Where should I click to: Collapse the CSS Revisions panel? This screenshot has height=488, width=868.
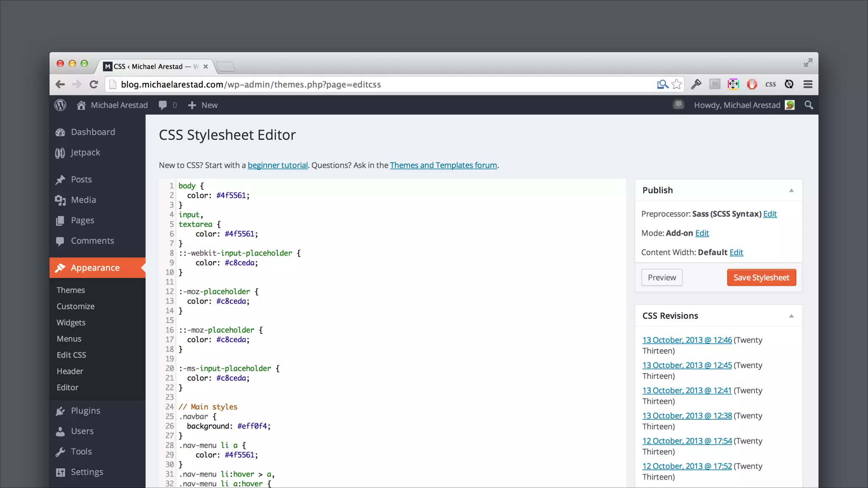coord(791,316)
